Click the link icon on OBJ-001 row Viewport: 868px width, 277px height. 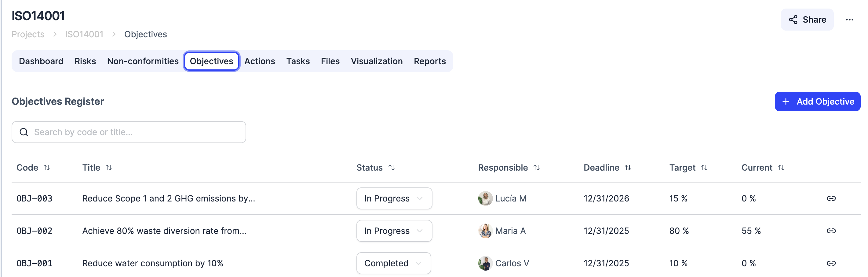[832, 263]
